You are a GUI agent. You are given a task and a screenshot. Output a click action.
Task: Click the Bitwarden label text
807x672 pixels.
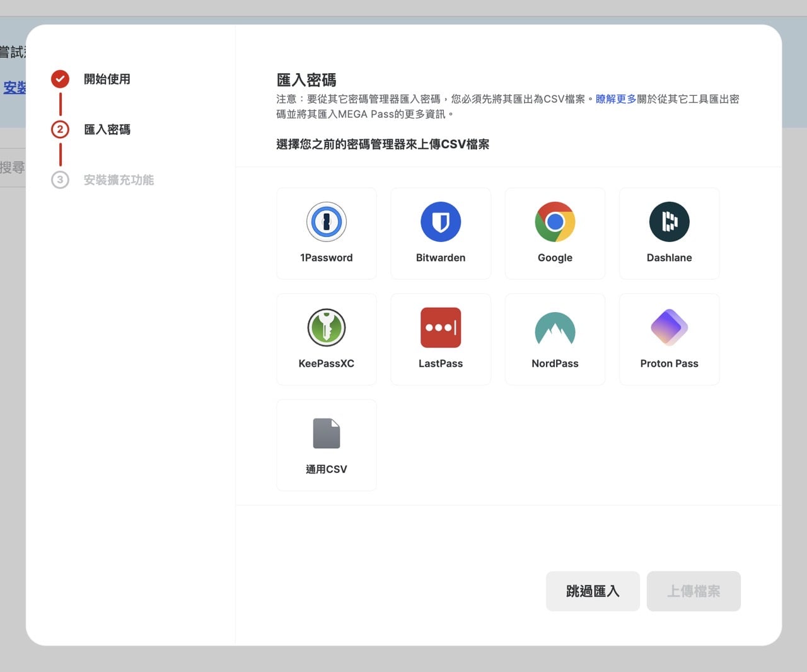pyautogui.click(x=441, y=258)
